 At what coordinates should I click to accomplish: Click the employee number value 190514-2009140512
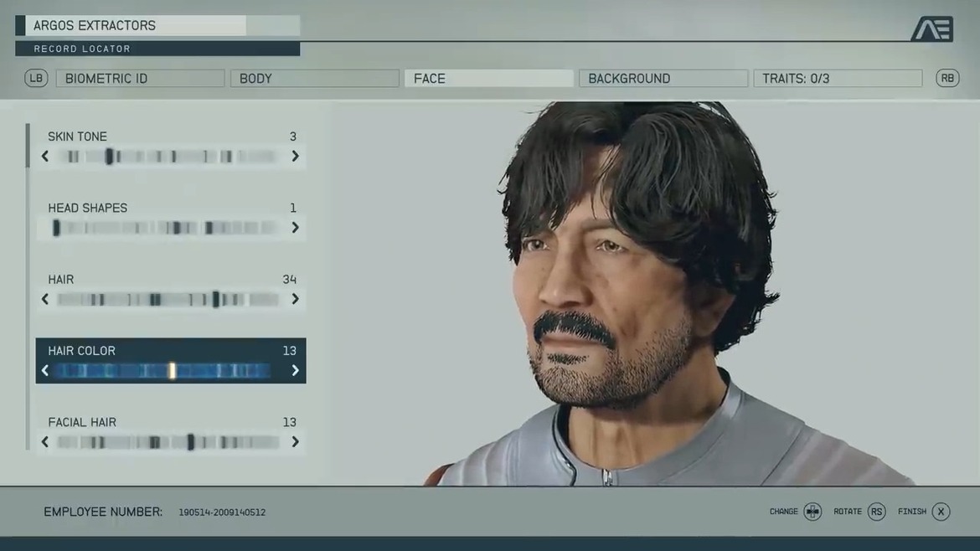(222, 512)
